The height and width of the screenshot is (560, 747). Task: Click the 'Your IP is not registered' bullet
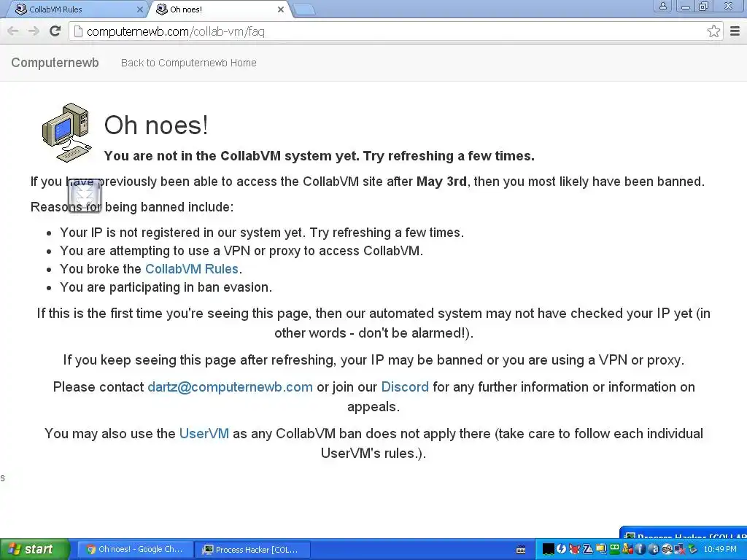click(262, 233)
